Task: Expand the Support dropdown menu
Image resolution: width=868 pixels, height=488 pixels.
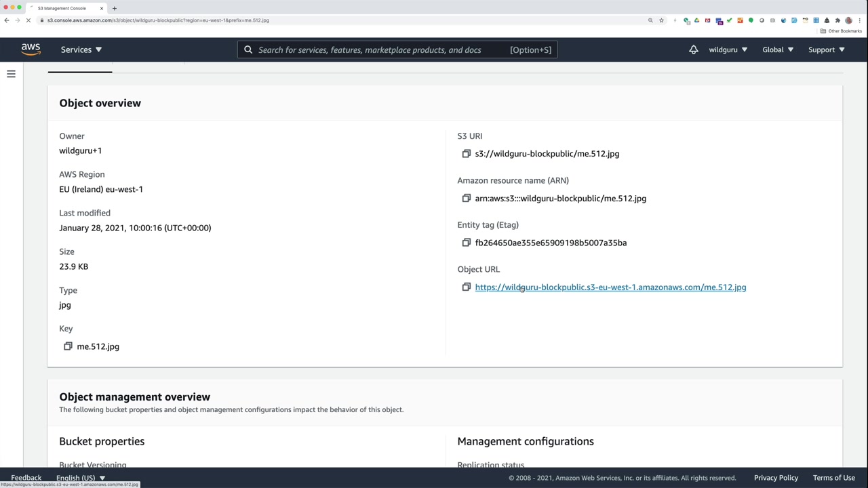Action: pos(827,49)
